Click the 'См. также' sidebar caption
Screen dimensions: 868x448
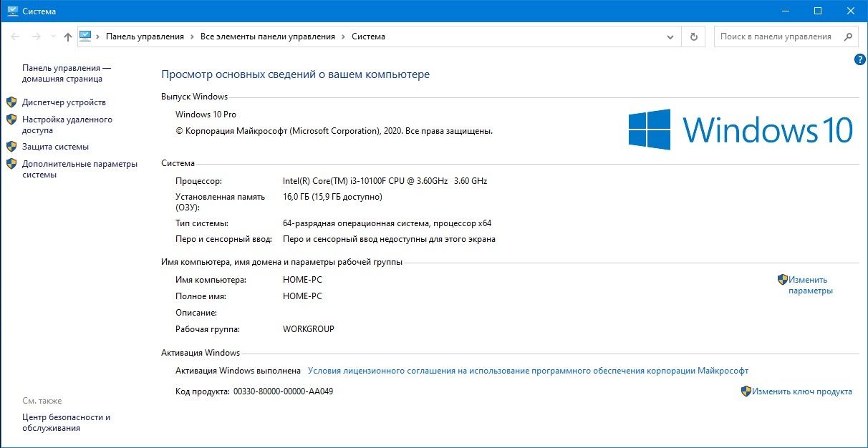(42, 401)
